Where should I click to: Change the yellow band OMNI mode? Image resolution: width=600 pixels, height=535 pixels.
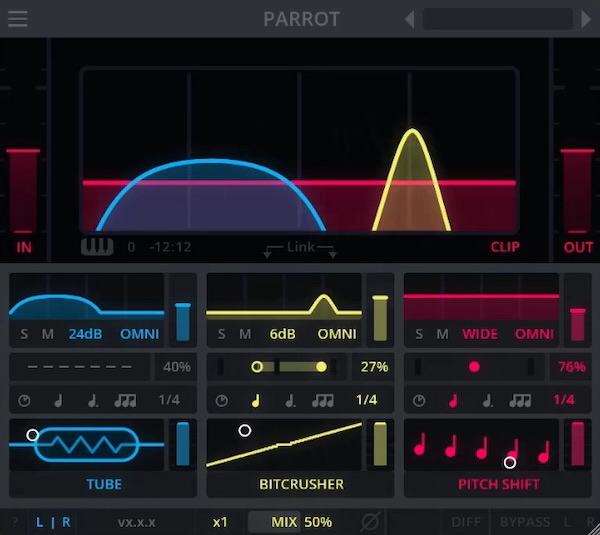click(x=337, y=334)
